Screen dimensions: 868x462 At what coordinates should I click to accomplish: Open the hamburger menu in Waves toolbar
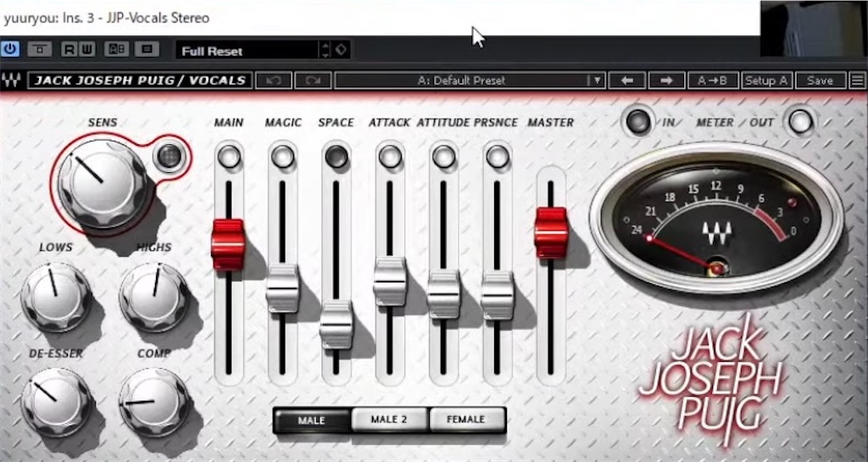(x=858, y=81)
